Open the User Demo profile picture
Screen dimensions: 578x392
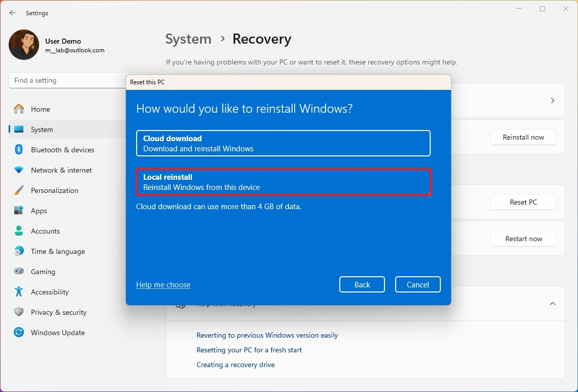pyautogui.click(x=24, y=45)
